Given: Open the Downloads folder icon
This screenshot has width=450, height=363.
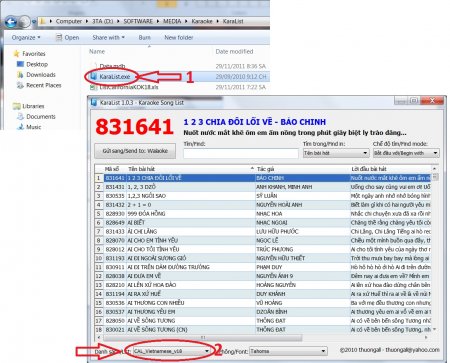Looking at the screenshot, I should 20,75.
